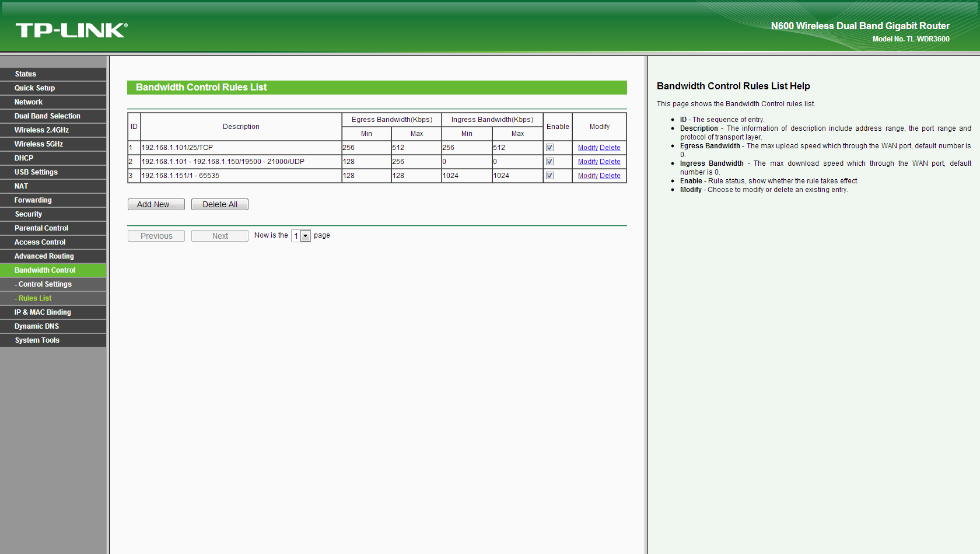Viewport: 980px width, 554px height.
Task: Click ingress min 1024 in rule 3
Action: pyautogui.click(x=467, y=176)
